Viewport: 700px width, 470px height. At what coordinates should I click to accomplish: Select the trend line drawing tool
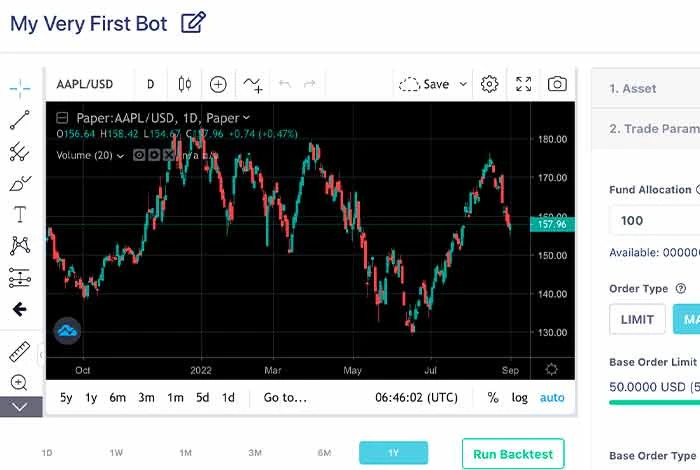point(20,120)
